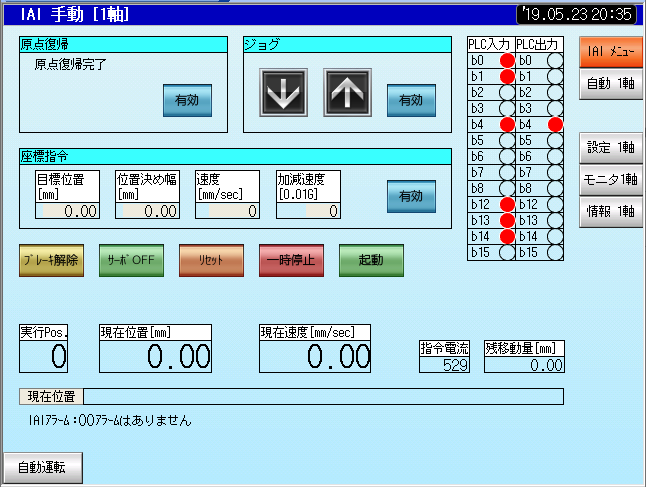Image resolution: width=646 pixels, height=487 pixels.
Task: Click PLC出力 b14 indicator lamp
Action: point(555,236)
